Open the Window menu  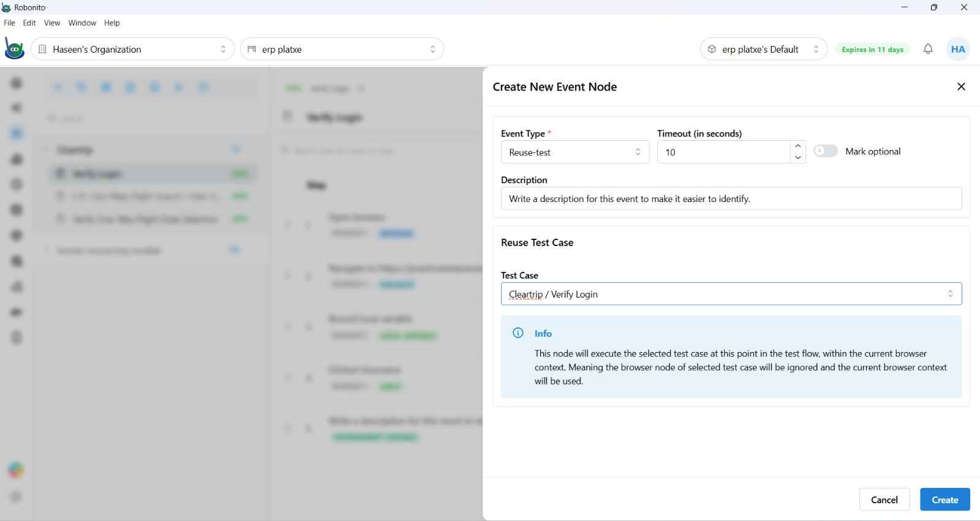click(x=82, y=23)
